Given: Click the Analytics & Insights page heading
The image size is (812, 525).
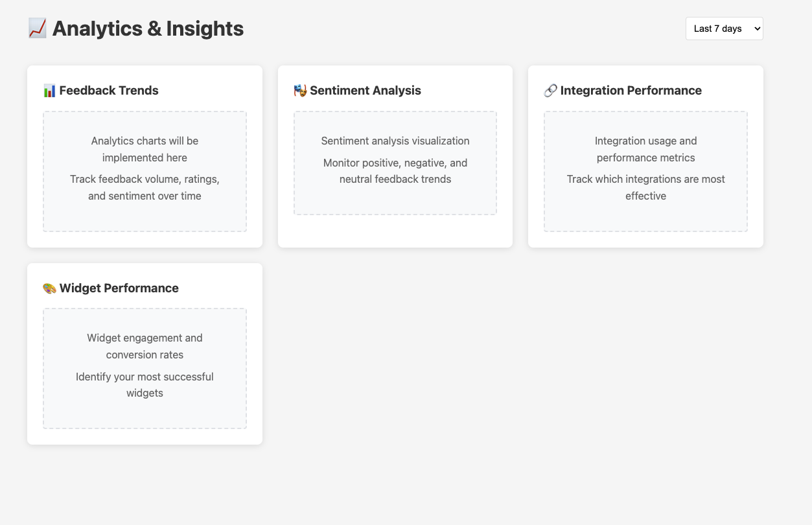Looking at the screenshot, I should click(x=148, y=29).
